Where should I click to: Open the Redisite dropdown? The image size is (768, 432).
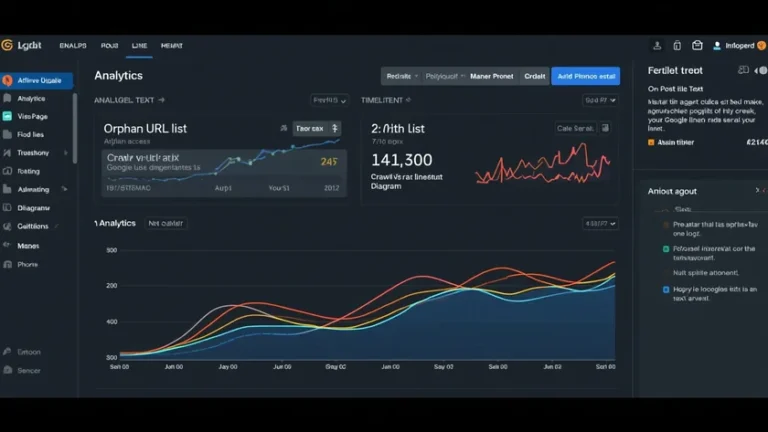(x=402, y=76)
